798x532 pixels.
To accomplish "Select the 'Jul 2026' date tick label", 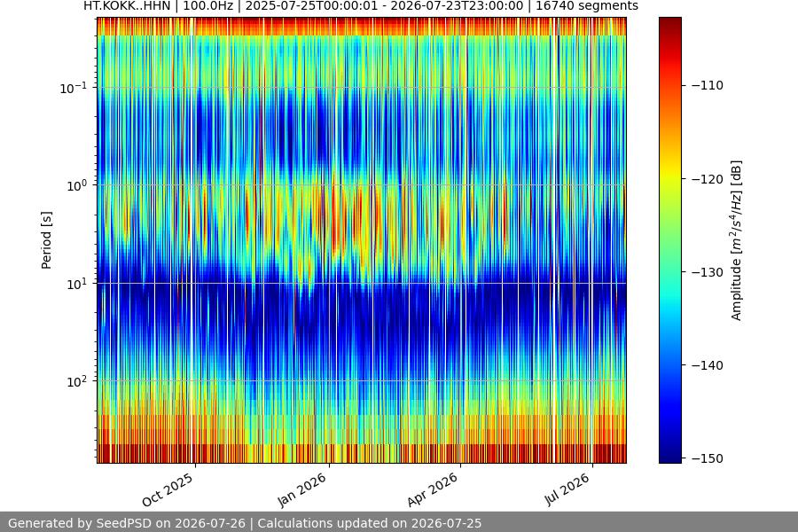I will point(567,489).
